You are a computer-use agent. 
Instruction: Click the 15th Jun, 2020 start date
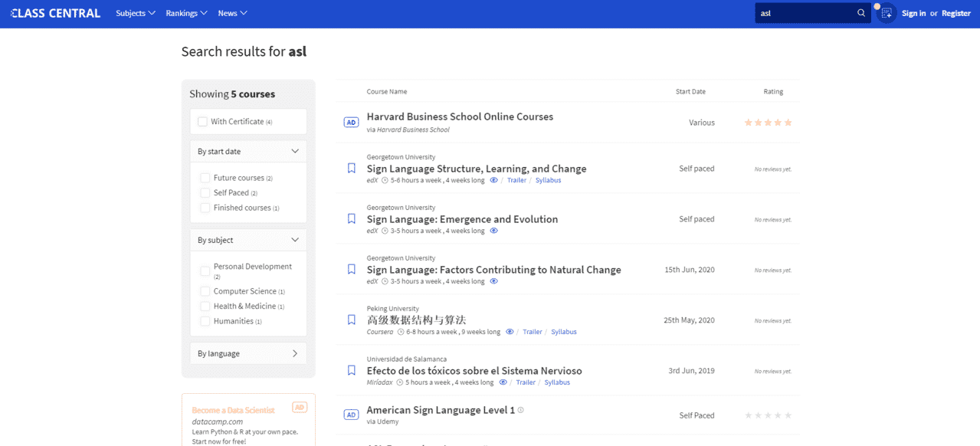(690, 270)
